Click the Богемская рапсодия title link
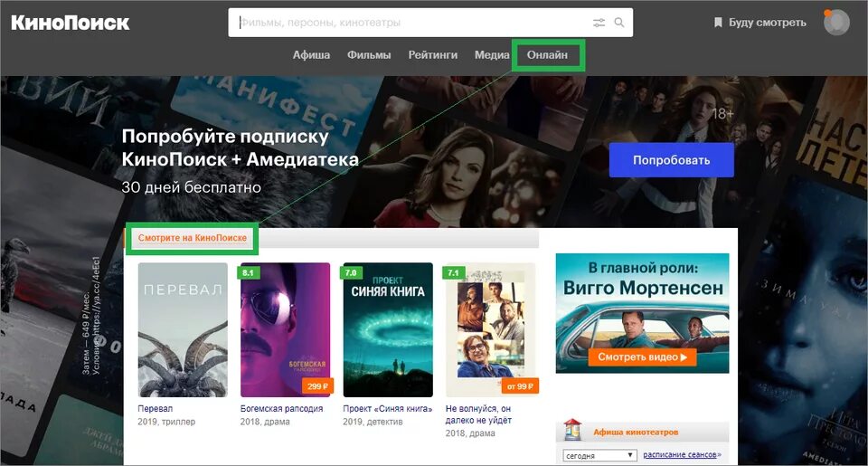Viewport: 868px width, 466px height. coord(281,408)
